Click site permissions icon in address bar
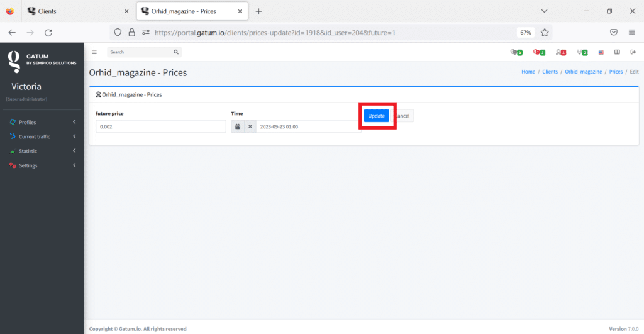This screenshot has width=644, height=334. [x=146, y=33]
